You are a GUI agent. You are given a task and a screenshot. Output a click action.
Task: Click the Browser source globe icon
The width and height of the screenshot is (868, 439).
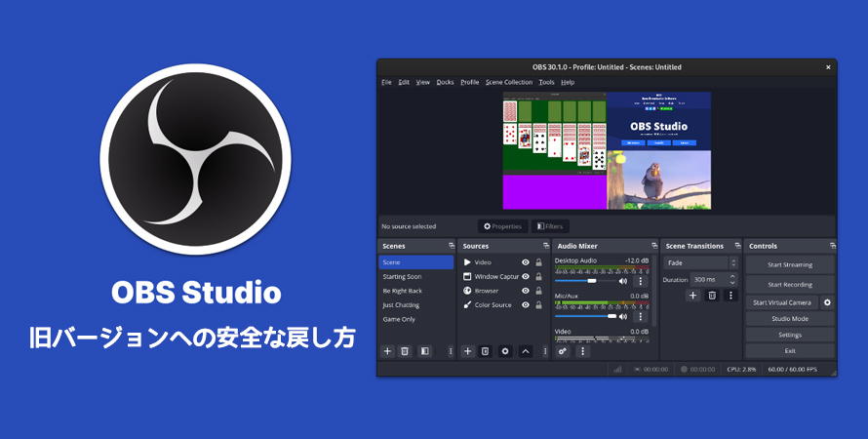pyautogui.click(x=467, y=291)
